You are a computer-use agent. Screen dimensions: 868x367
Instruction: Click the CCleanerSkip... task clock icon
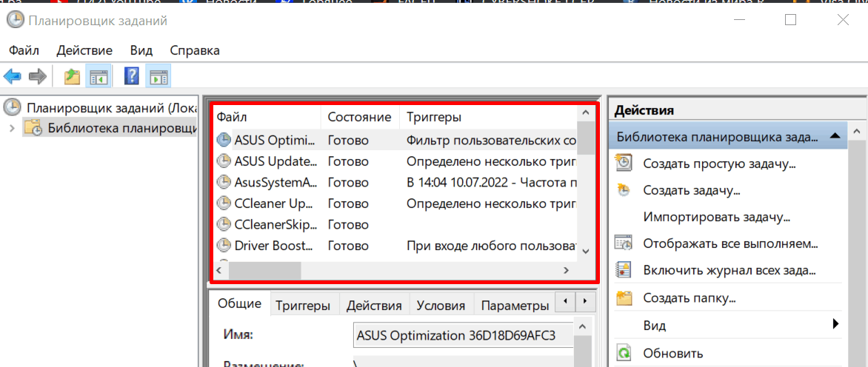coord(224,224)
